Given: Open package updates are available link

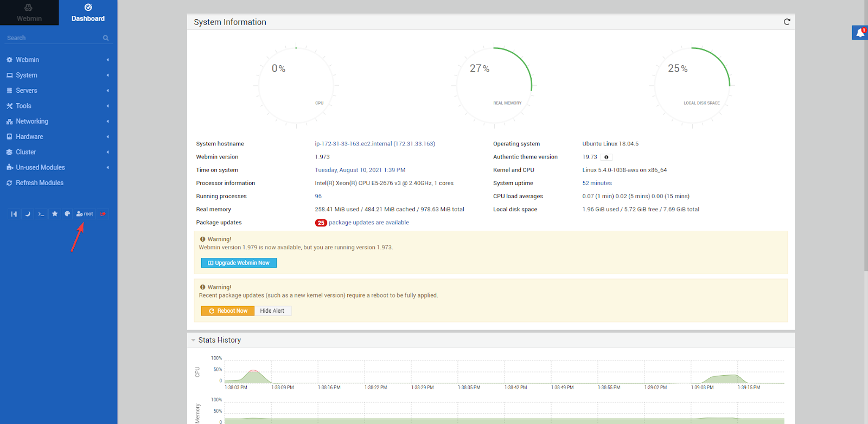Looking at the screenshot, I should coord(369,223).
